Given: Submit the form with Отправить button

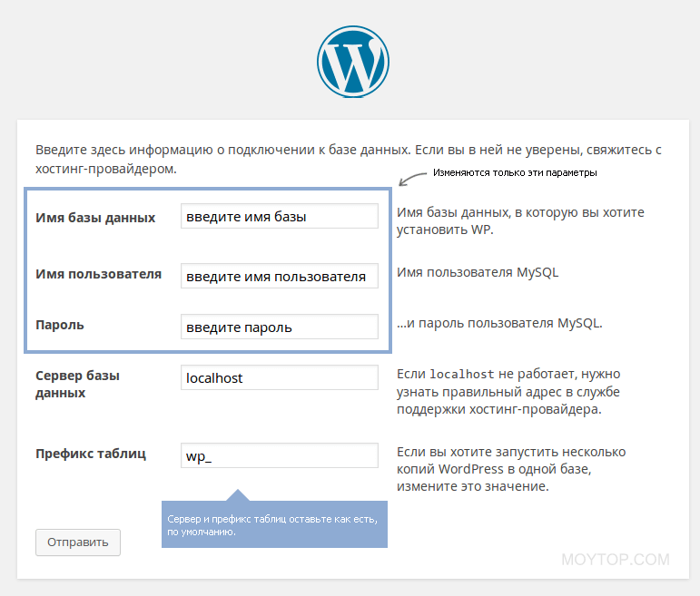Looking at the screenshot, I should click(78, 542).
